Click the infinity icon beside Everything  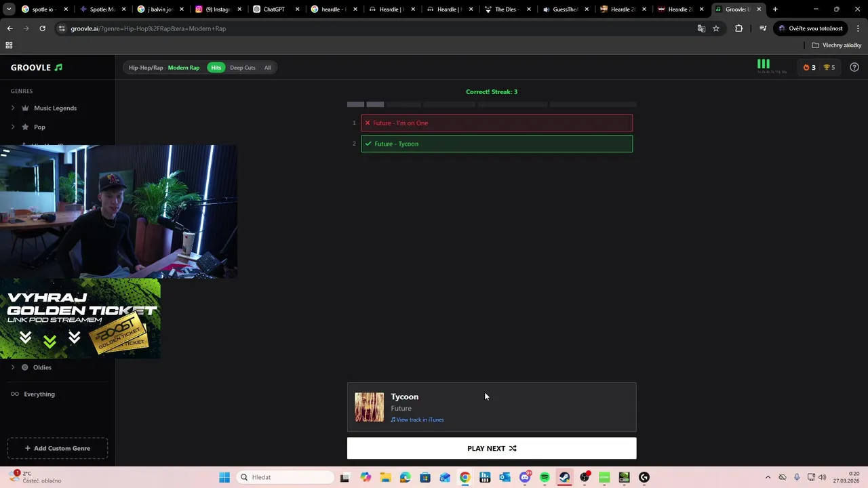point(14,394)
